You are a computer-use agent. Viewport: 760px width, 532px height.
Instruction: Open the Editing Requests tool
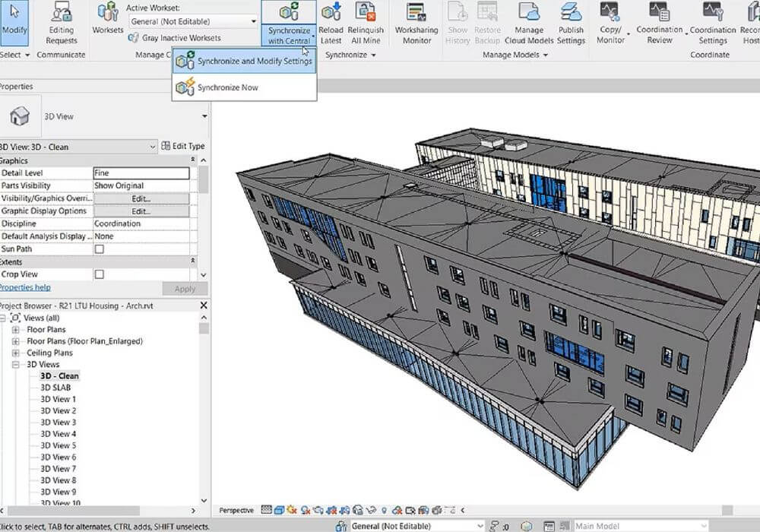pos(62,14)
